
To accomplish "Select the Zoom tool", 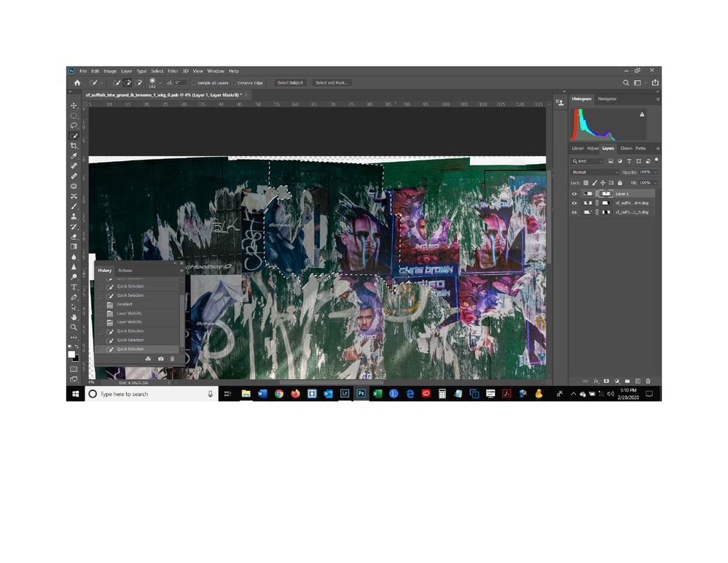I will click(x=74, y=327).
